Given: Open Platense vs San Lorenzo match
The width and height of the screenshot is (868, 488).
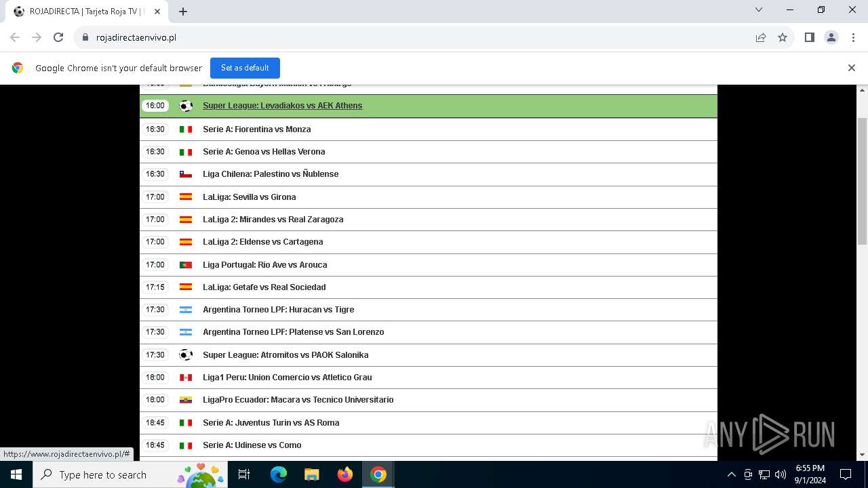Looking at the screenshot, I should (294, 332).
